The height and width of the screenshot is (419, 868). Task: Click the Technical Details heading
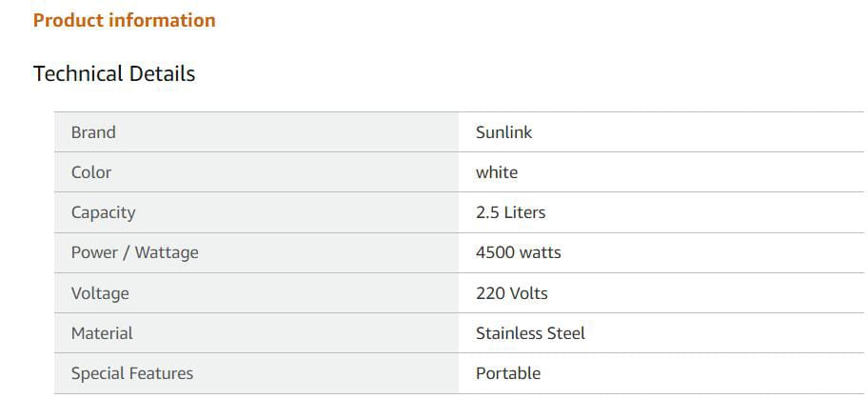[x=114, y=73]
